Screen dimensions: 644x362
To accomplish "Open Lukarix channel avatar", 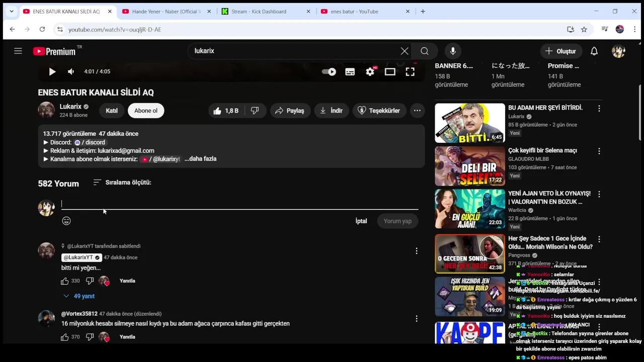I will pos(46,110).
